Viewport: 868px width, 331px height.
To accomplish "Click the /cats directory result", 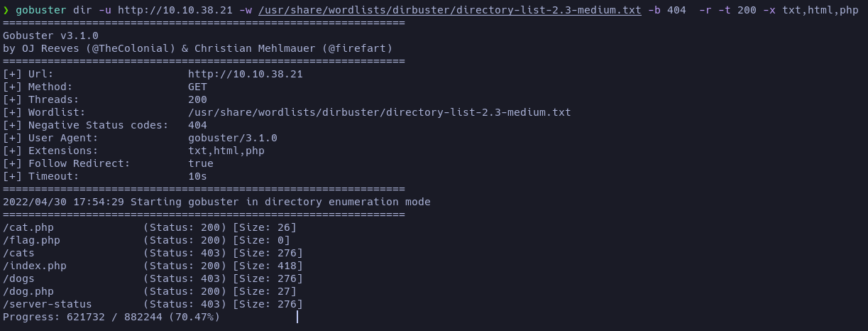I will (x=153, y=253).
